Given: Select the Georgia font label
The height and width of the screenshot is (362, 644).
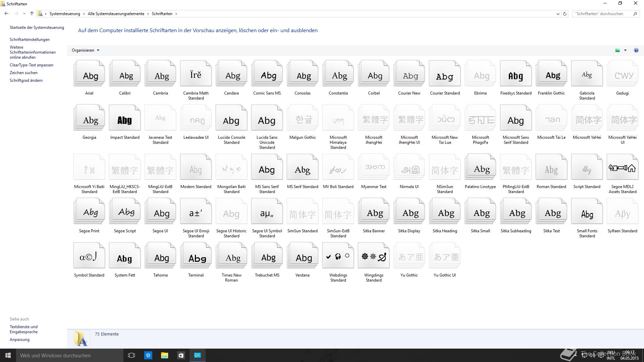Looking at the screenshot, I should (89, 137).
